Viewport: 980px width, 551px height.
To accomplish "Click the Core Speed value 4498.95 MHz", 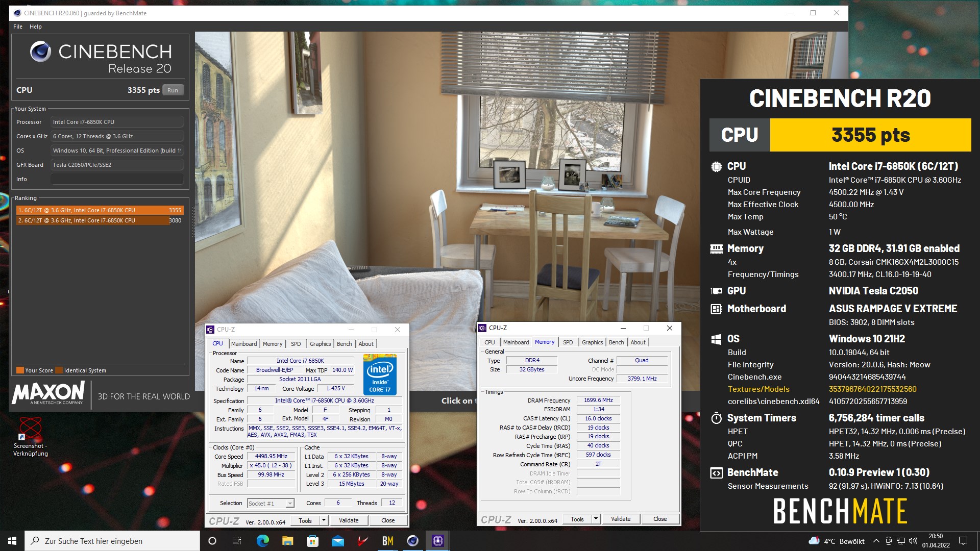I will [x=271, y=456].
